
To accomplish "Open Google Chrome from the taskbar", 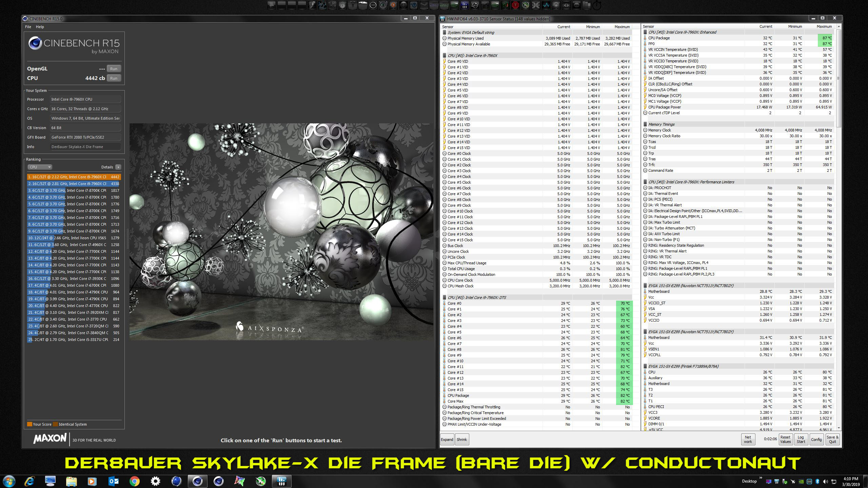I will coord(135,481).
